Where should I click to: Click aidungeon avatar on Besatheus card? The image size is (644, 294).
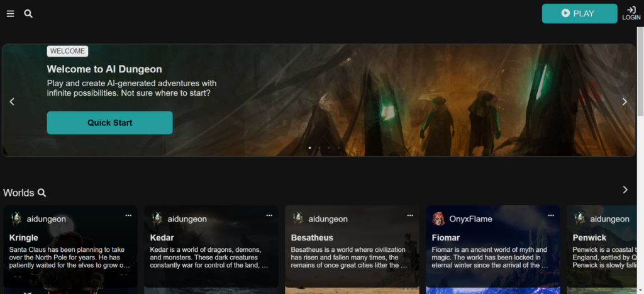pos(297,218)
